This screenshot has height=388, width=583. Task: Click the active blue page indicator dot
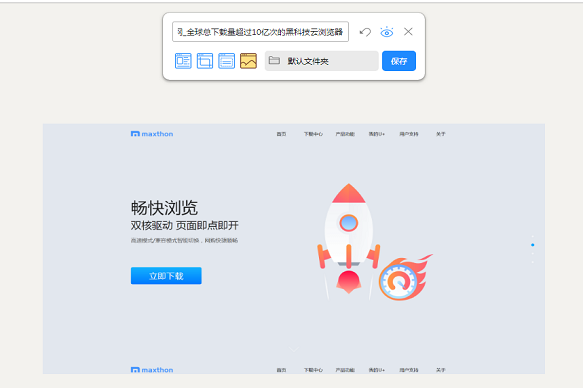532,245
